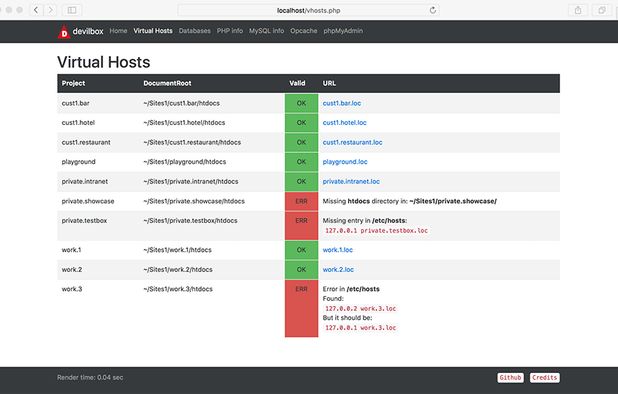Open the Home nav item

[x=118, y=31]
